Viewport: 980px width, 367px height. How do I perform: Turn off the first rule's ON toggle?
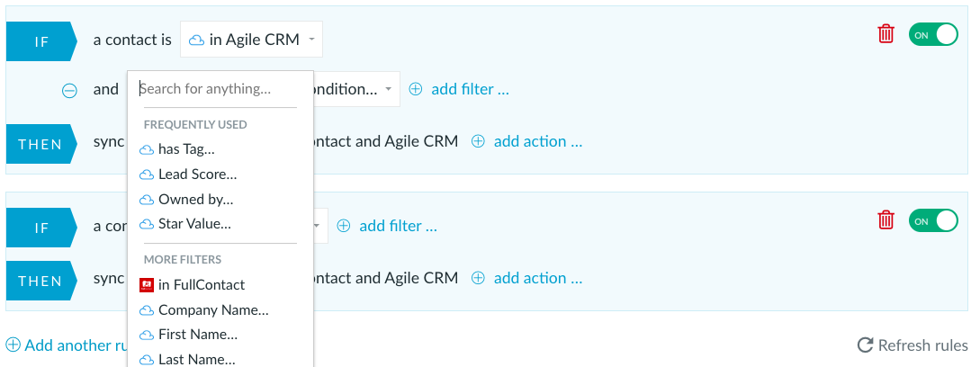(934, 35)
